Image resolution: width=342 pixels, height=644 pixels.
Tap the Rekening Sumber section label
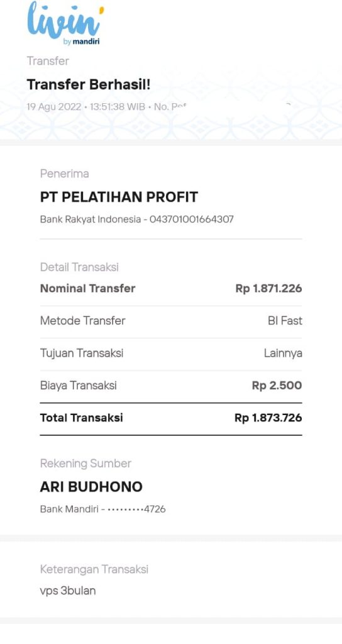85,464
